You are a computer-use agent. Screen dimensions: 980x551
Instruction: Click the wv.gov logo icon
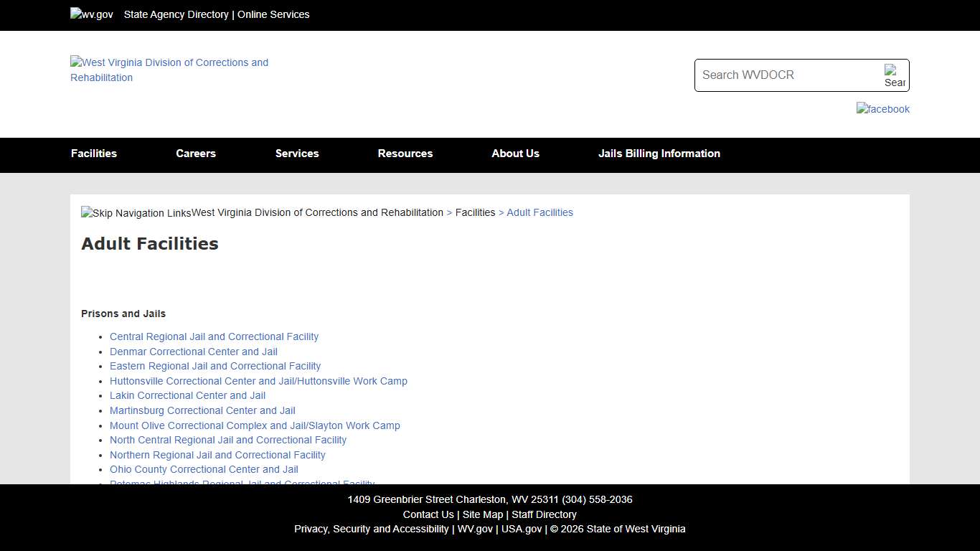point(92,14)
